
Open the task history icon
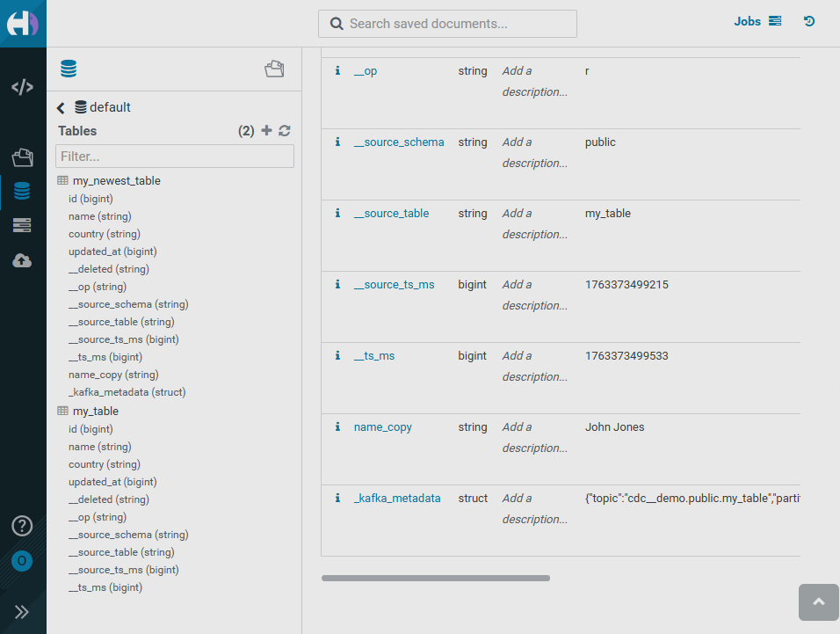click(809, 21)
